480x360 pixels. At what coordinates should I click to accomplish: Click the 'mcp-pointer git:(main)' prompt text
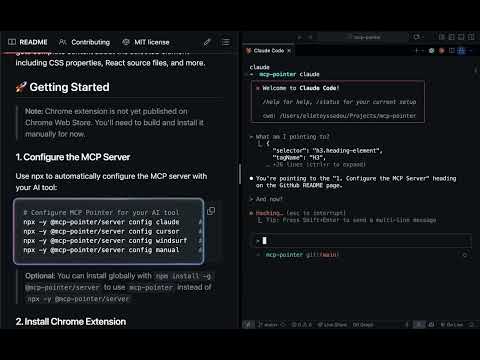pyautogui.click(x=301, y=255)
